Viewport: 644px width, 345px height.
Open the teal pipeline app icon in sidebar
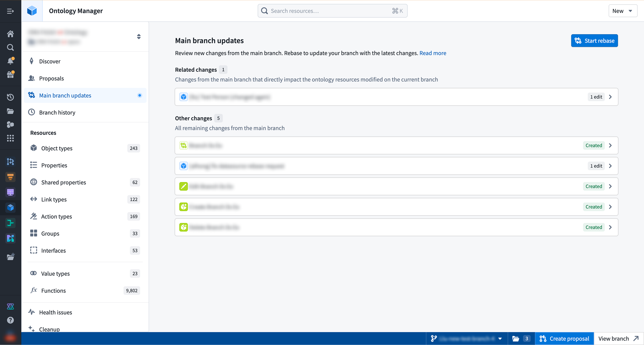pyautogui.click(x=10, y=223)
